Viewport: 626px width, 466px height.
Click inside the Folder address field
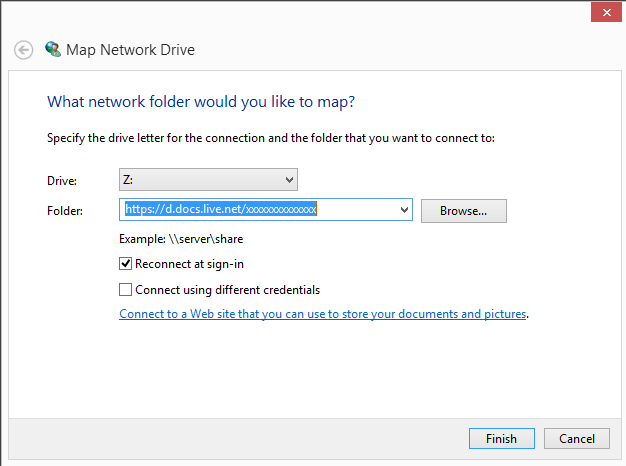click(x=260, y=209)
